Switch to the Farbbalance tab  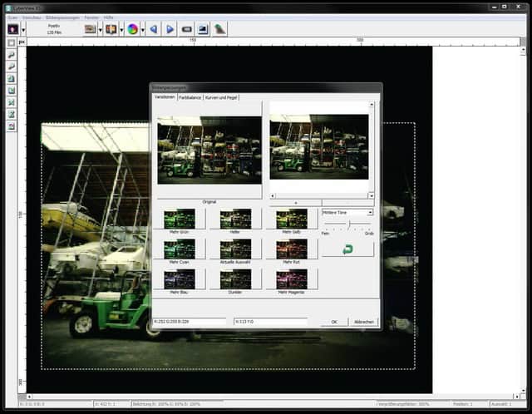point(190,97)
